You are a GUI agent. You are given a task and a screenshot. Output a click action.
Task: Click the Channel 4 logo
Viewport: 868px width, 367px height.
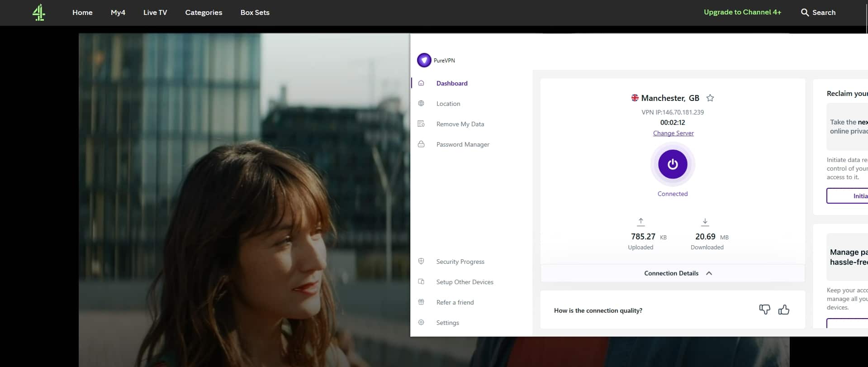click(39, 13)
